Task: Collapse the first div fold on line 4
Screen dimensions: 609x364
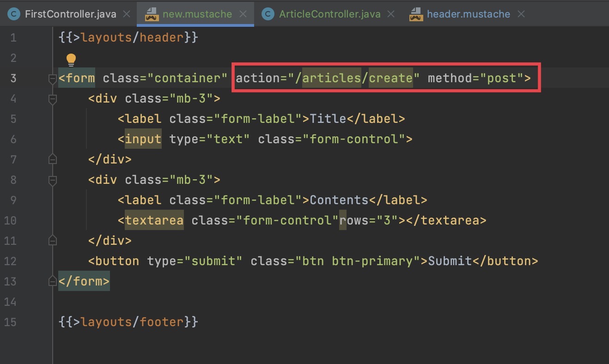Action: [53, 99]
